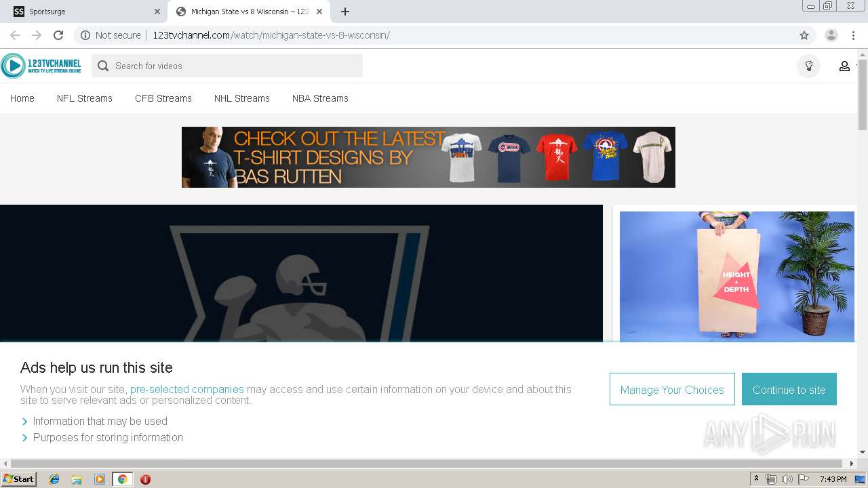
Task: Go back with browser back arrow
Action: (15, 35)
